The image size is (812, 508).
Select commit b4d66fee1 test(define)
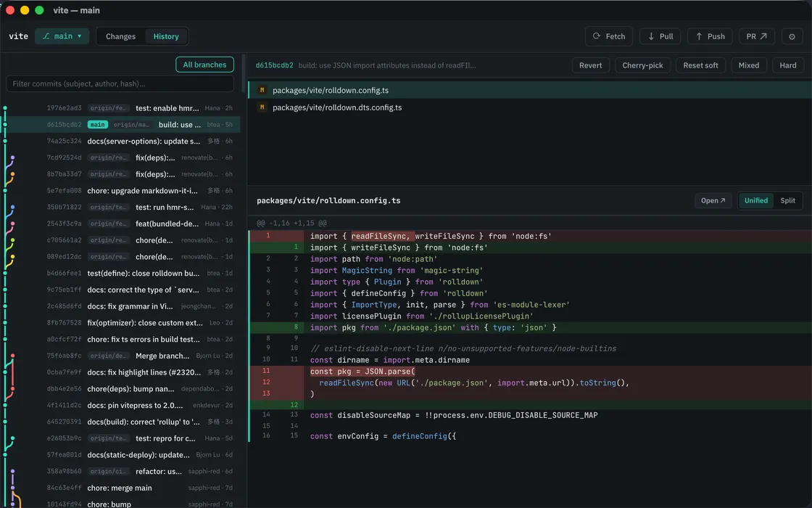(x=120, y=273)
